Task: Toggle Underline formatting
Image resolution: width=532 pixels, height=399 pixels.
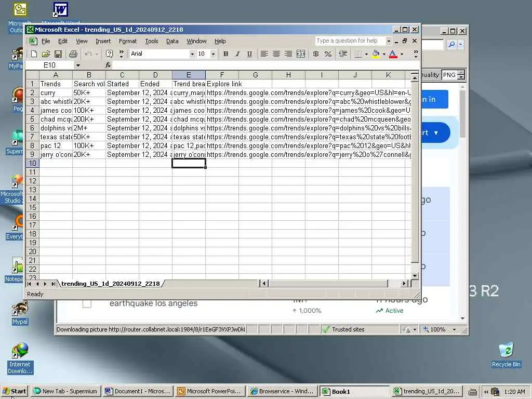Action: (250, 54)
